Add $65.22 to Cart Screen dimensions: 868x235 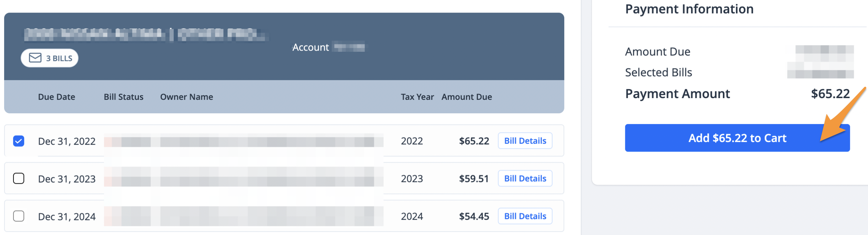point(737,138)
